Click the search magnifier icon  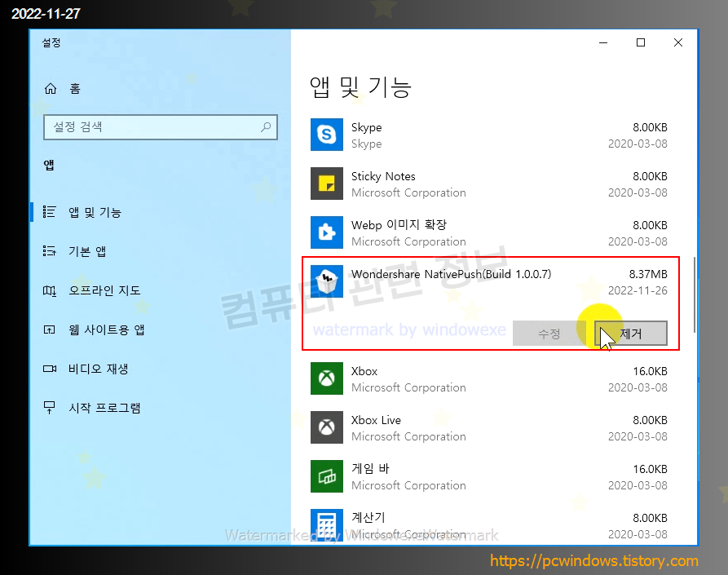coord(266,126)
